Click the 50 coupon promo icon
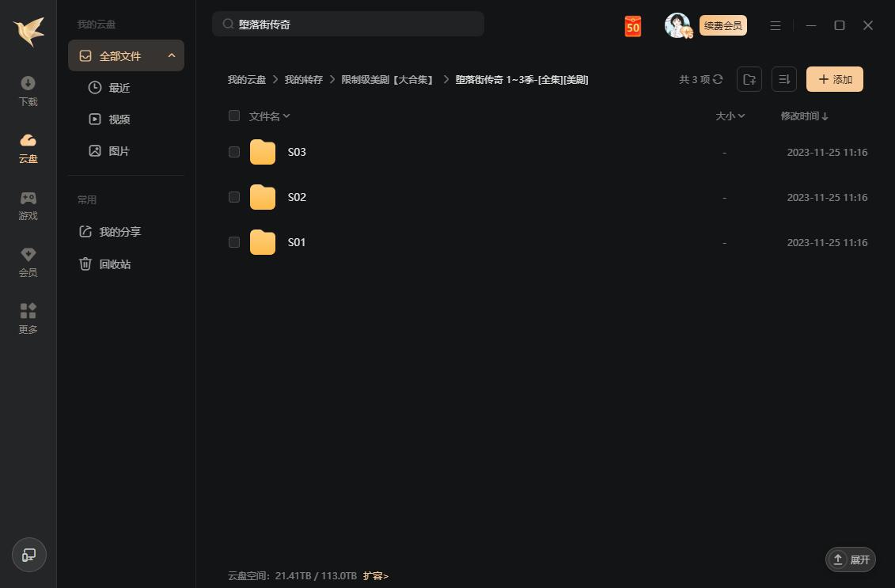This screenshot has width=895, height=588. [632, 26]
